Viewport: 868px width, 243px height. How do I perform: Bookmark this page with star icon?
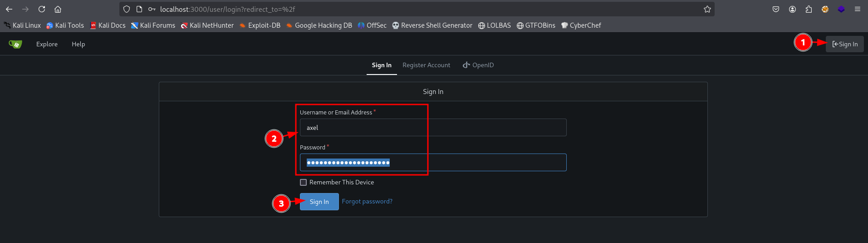707,9
